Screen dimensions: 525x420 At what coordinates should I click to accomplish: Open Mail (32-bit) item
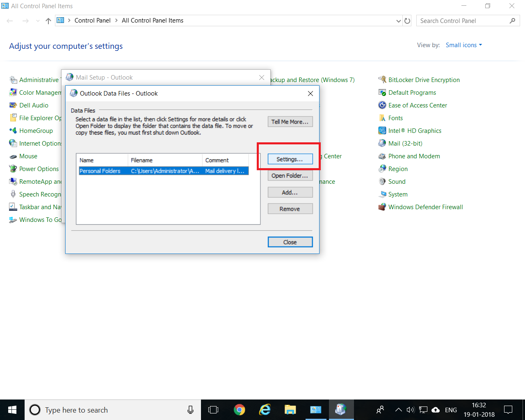point(405,144)
